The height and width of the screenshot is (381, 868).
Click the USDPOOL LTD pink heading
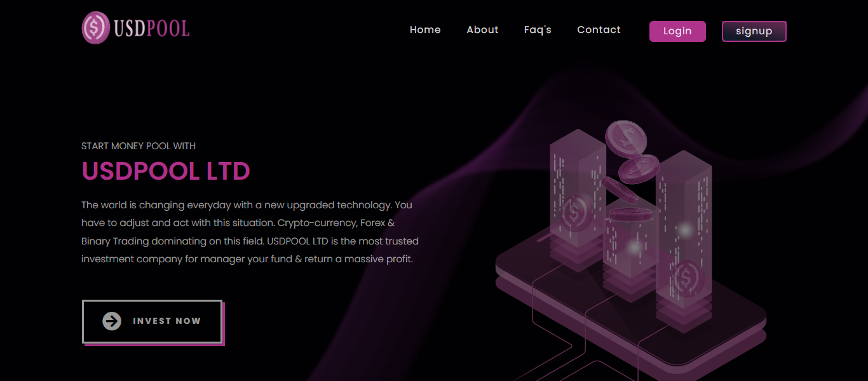click(x=166, y=171)
